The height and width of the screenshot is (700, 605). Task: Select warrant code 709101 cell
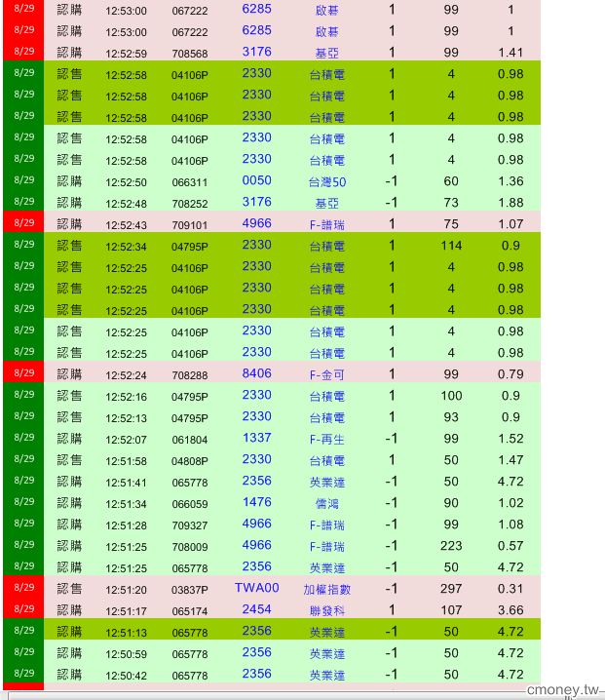(190, 225)
